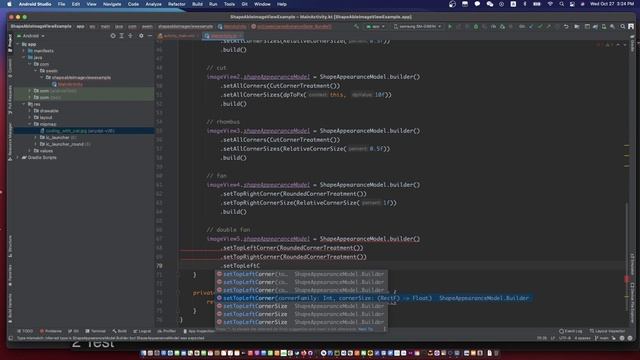This screenshot has height=360, width=640.
Task: Open App Inspection tool window tab
Action: tap(199, 331)
